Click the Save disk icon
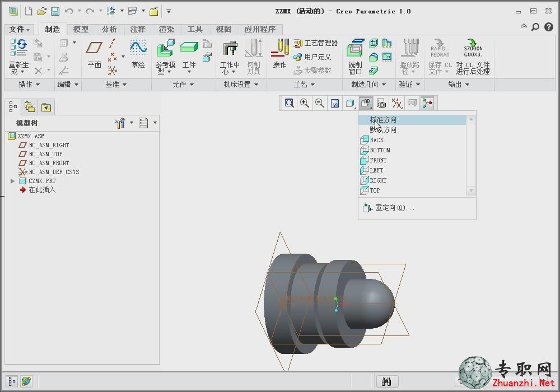Screen dimensions: 560x392 click(55, 11)
